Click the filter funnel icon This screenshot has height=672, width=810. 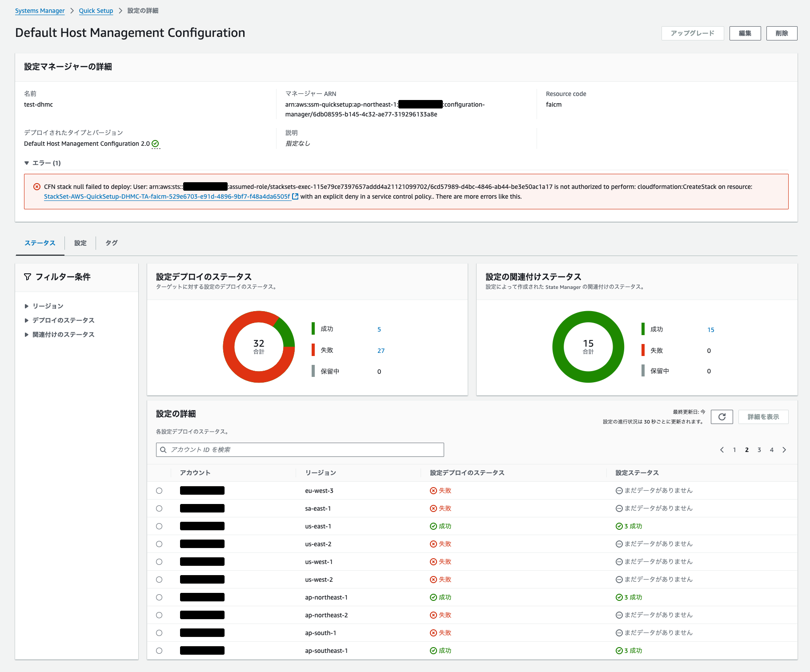[28, 277]
